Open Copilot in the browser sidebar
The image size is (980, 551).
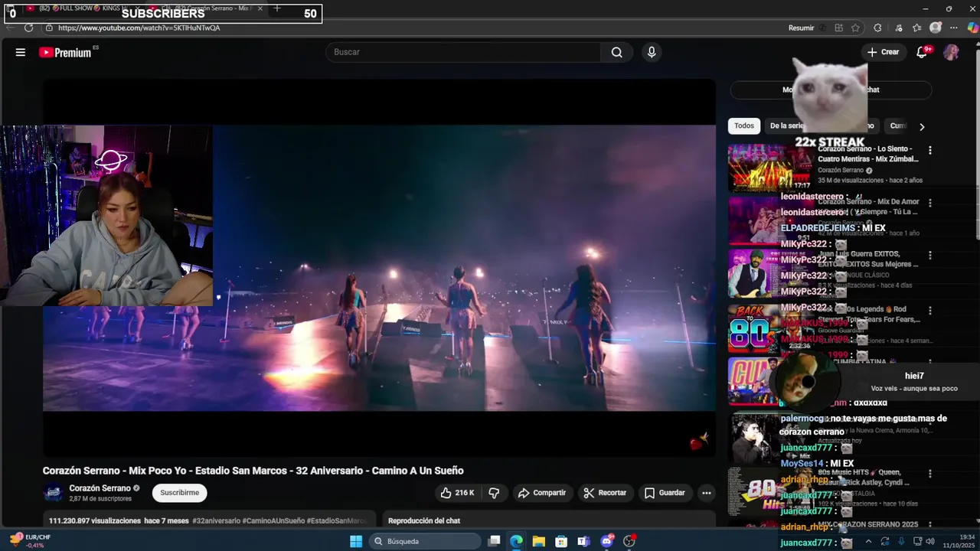click(x=972, y=28)
